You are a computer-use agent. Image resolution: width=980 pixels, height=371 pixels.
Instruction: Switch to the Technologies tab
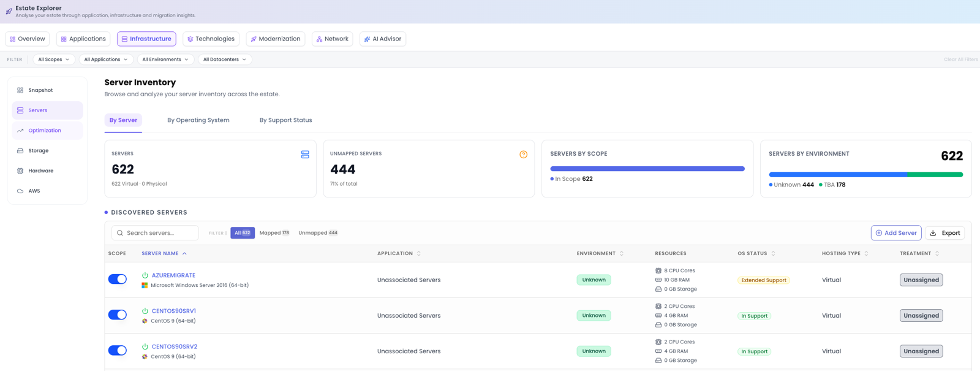(211, 39)
